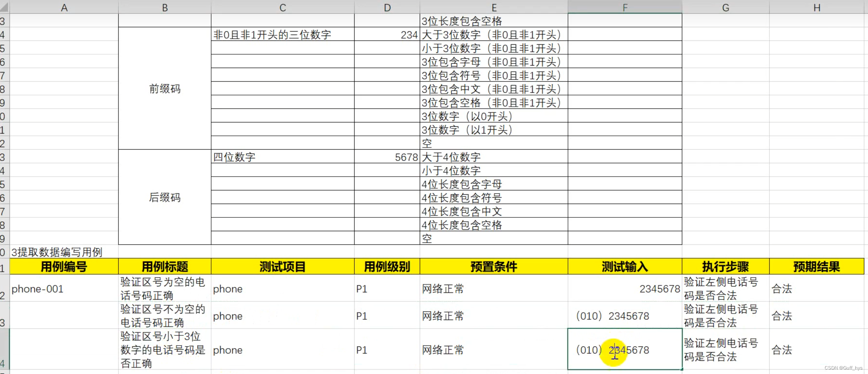Click 'P1' in the 验证区号不为空 row

(x=387, y=315)
